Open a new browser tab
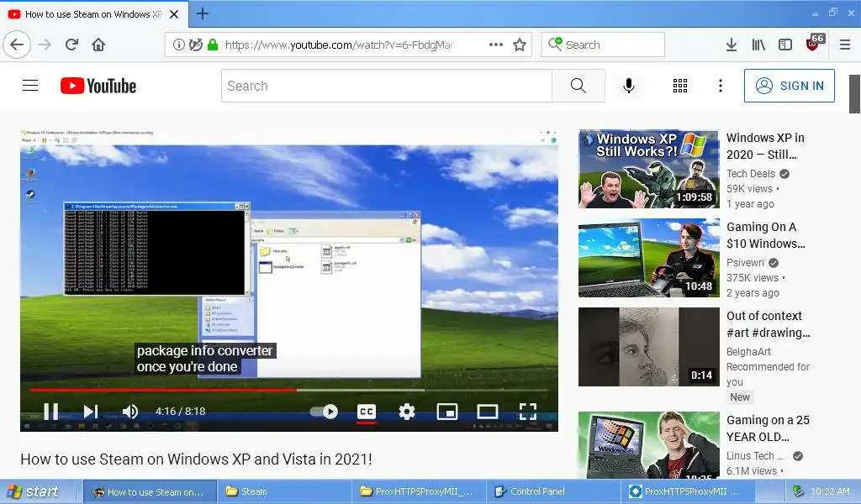This screenshot has width=861, height=504. point(202,13)
